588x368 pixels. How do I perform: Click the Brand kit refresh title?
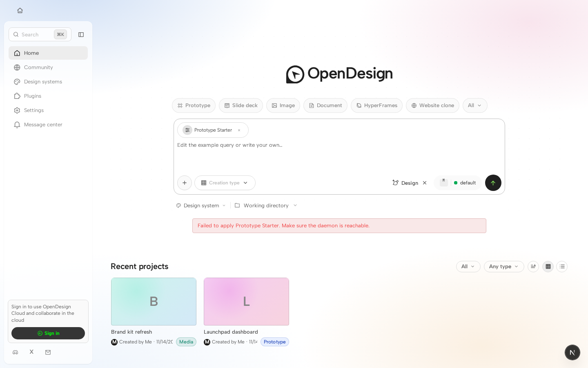(x=131, y=332)
